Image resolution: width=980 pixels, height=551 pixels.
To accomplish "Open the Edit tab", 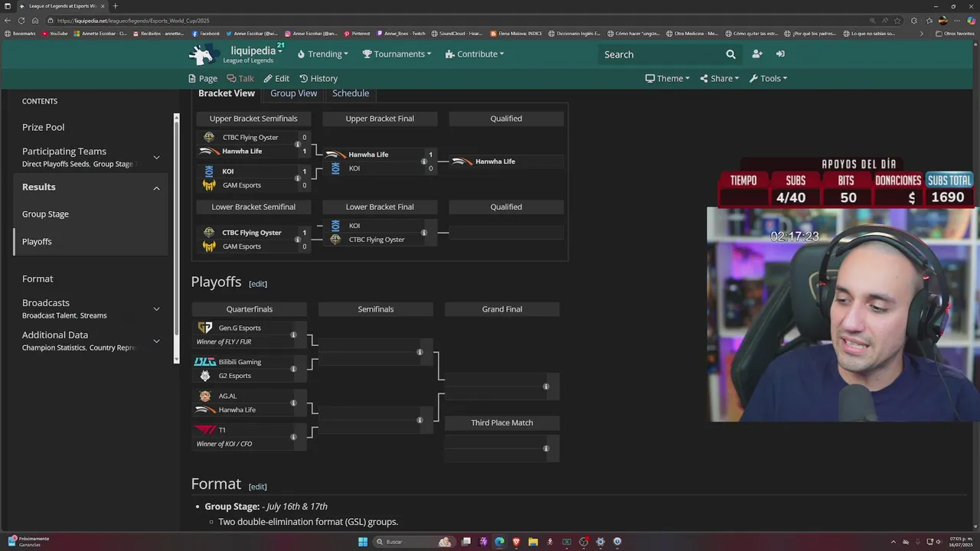I will [x=276, y=78].
